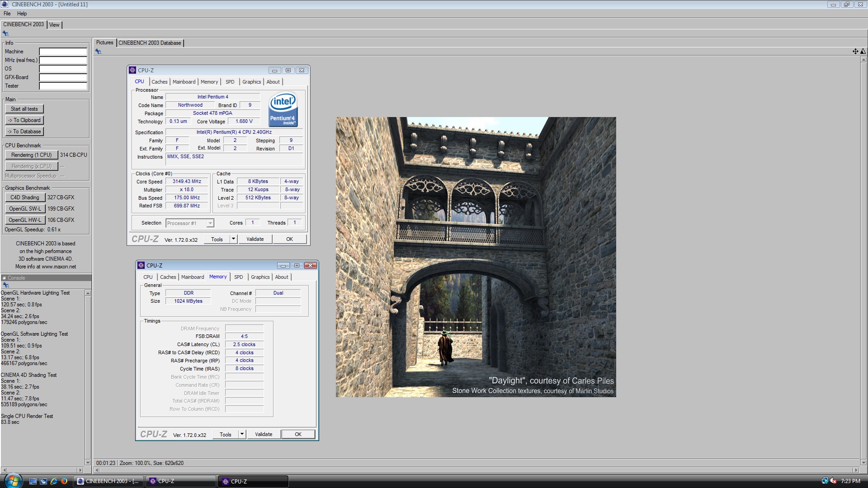The width and height of the screenshot is (868, 488).
Task: Click the Daylight rendered picture
Action: tap(476, 257)
